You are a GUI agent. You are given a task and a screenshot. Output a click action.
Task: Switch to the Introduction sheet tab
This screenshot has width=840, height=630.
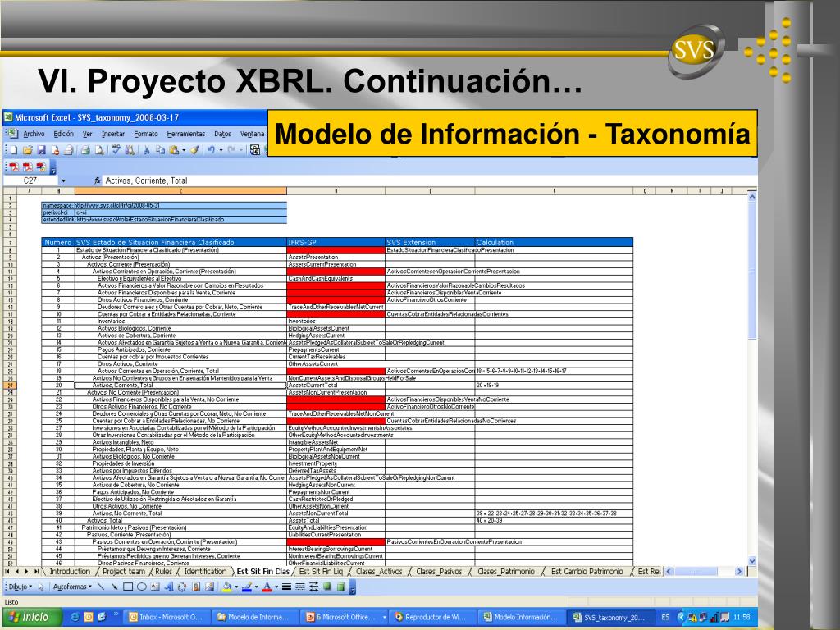[70, 572]
